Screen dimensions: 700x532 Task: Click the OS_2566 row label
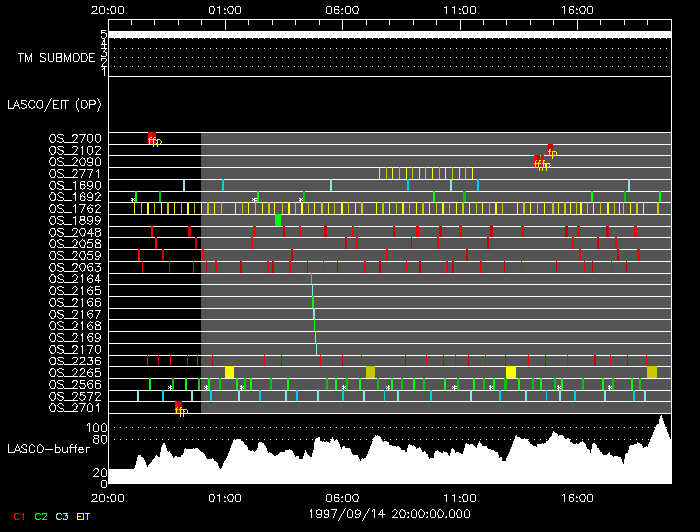tap(75, 384)
